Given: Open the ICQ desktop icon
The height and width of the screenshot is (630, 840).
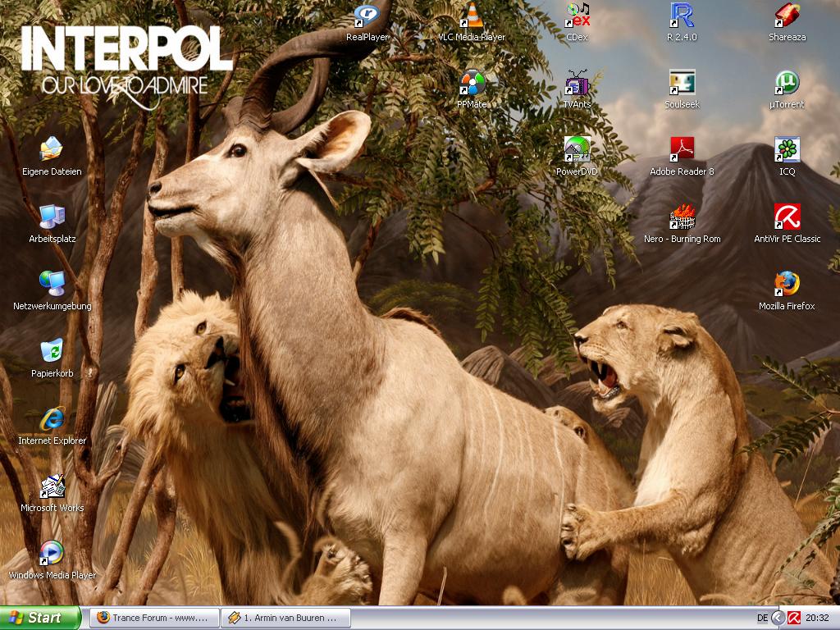Looking at the screenshot, I should 787,151.
